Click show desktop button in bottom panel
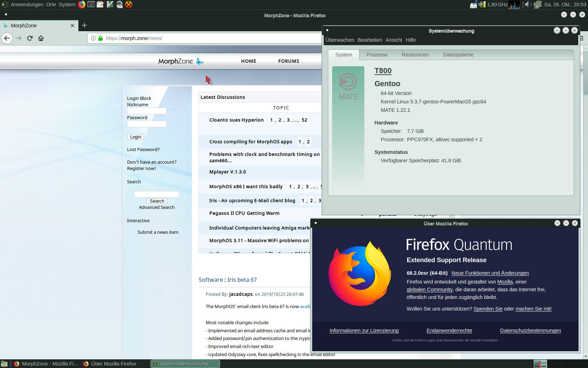The image size is (588, 368). tap(4, 364)
